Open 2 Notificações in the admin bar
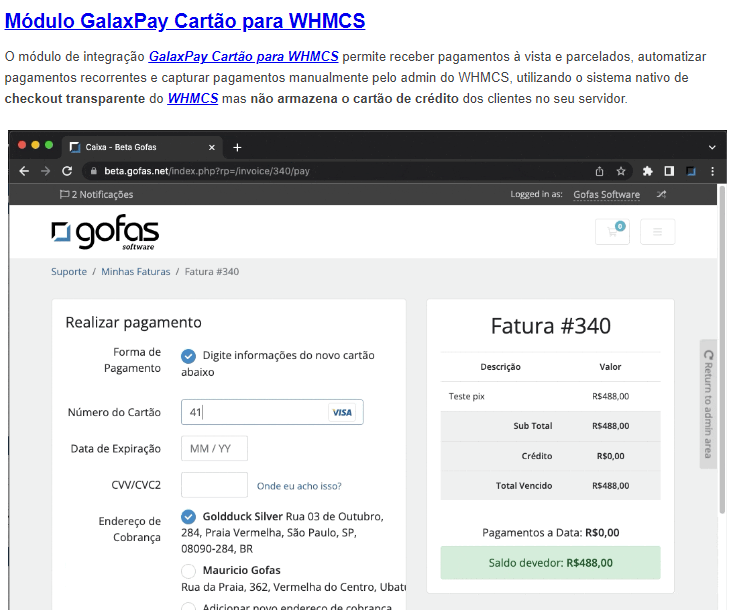The height and width of the screenshot is (610, 734). pyautogui.click(x=96, y=194)
